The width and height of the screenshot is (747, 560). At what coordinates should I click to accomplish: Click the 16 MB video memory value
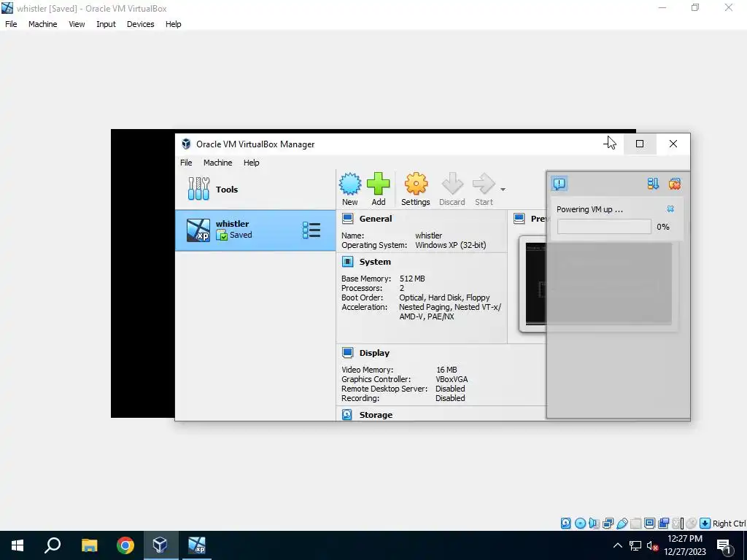tap(446, 370)
